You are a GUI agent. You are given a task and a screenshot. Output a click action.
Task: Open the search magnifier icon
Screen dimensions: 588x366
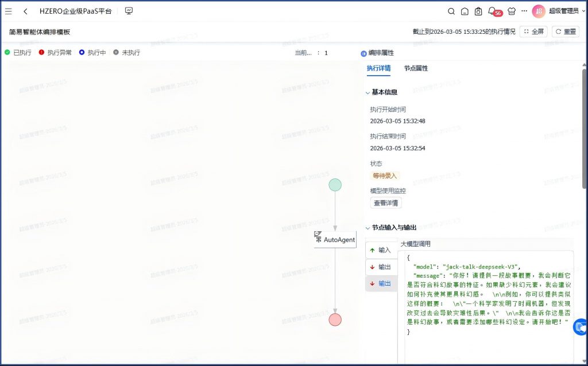click(451, 11)
